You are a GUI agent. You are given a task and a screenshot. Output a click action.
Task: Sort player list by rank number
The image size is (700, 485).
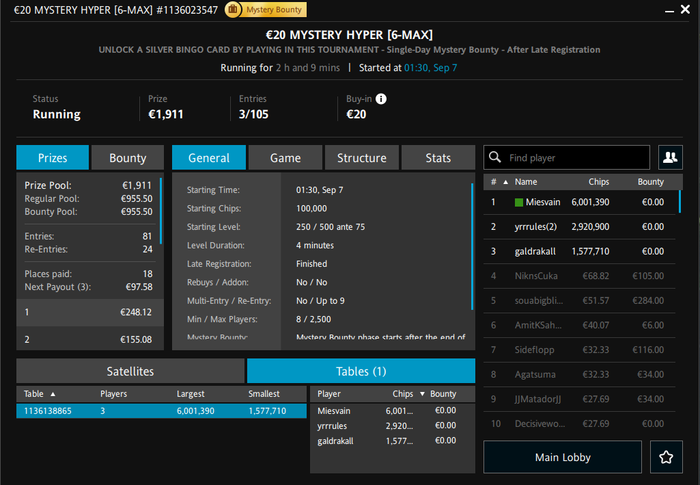(x=494, y=182)
